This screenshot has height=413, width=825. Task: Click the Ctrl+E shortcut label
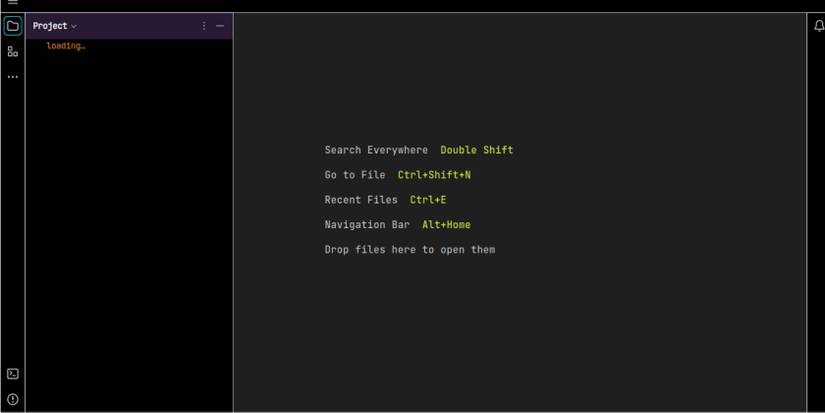(x=428, y=200)
